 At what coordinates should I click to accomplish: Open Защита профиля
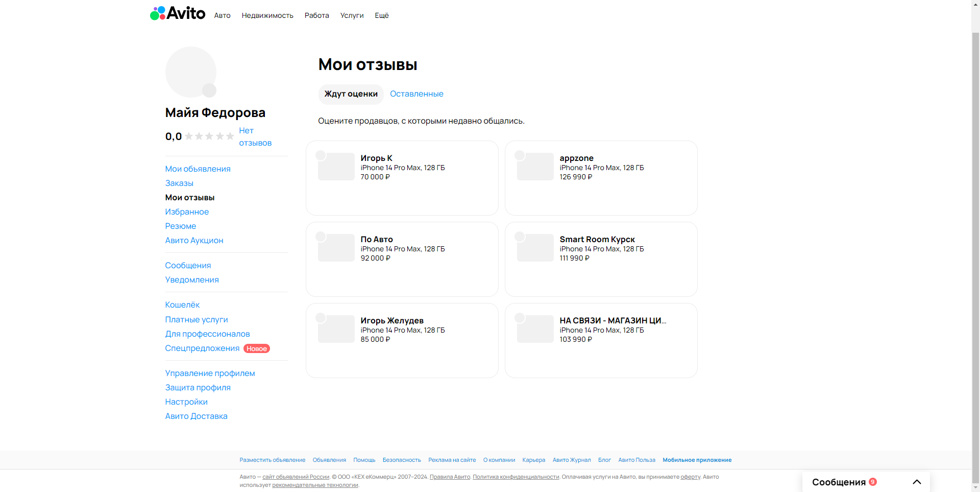pos(198,388)
